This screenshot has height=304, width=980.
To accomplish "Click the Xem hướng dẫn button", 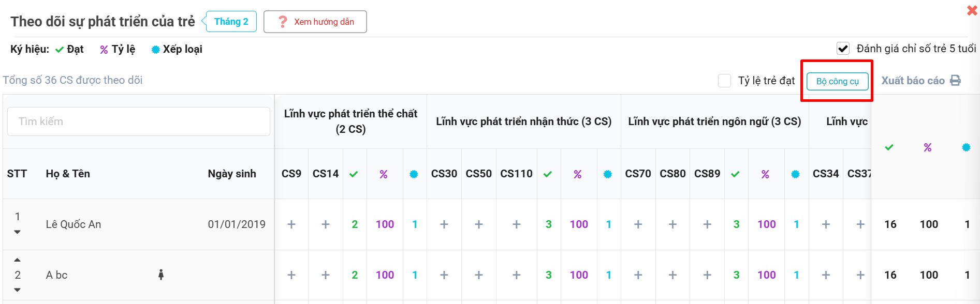I will click(315, 22).
